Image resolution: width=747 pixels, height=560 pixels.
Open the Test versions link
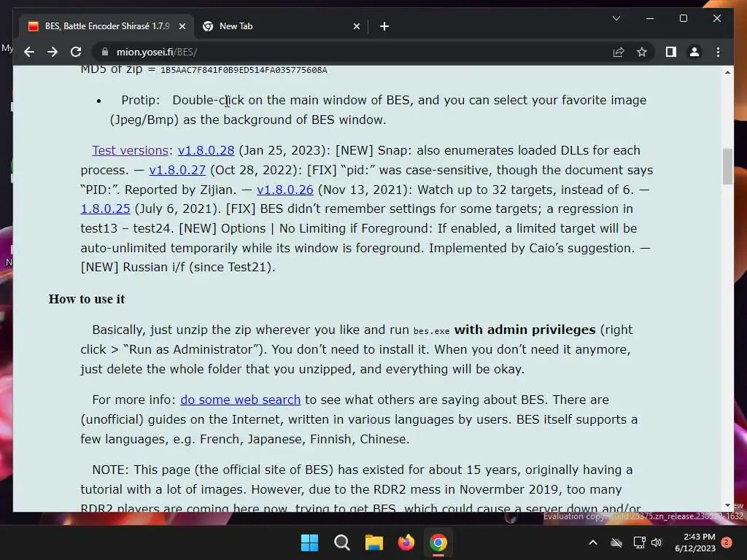(x=130, y=150)
